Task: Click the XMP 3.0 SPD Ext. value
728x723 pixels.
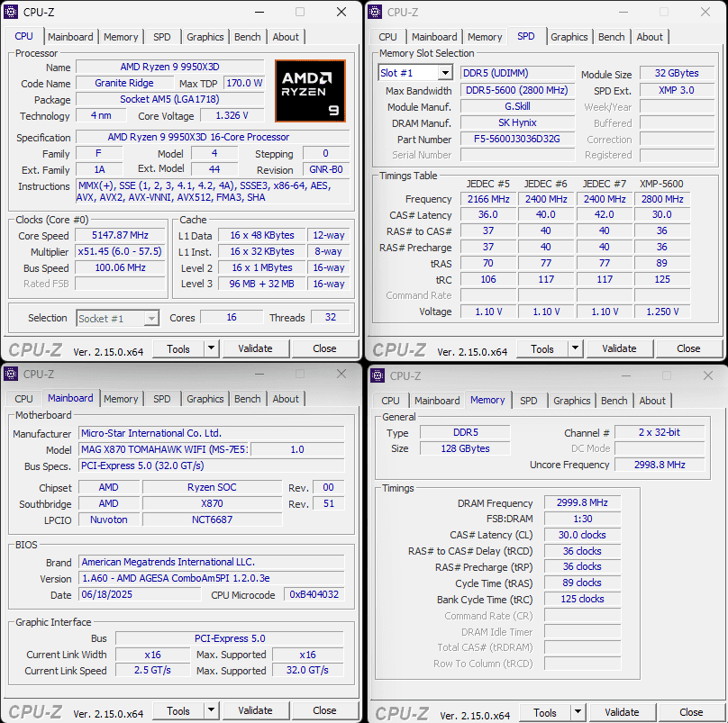Action: point(677,90)
